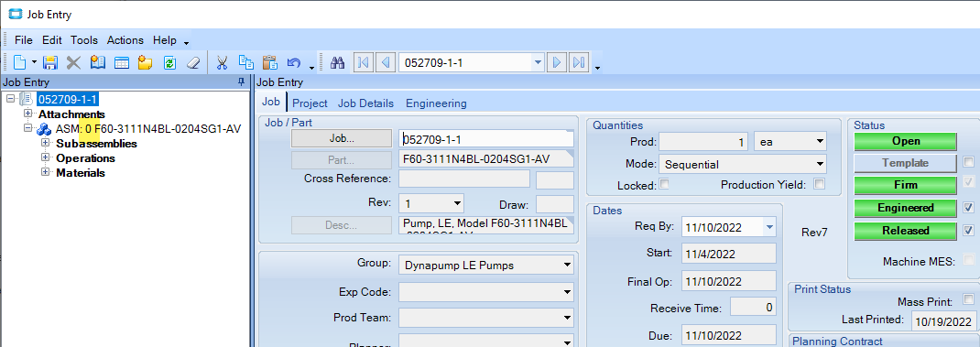Open the Prod Team dropdown

(567, 318)
